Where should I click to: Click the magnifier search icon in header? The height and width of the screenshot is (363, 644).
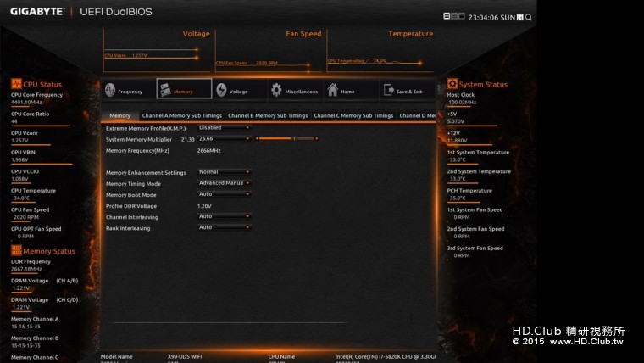pyautogui.click(x=529, y=17)
